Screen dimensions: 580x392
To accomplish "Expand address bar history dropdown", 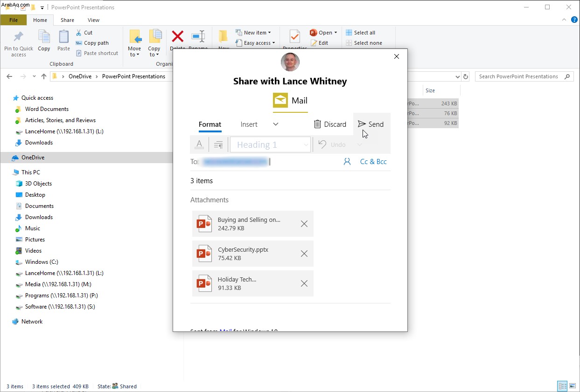I will (x=457, y=76).
